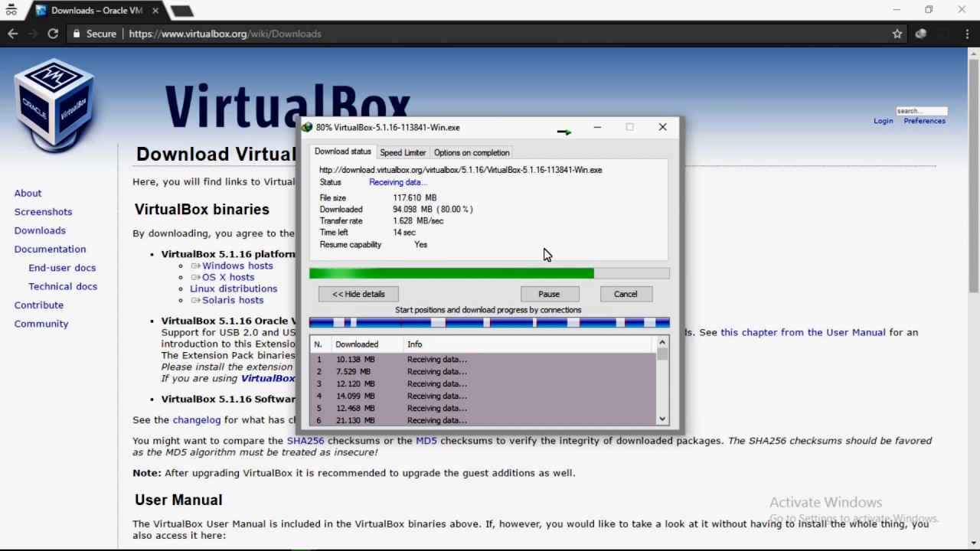The width and height of the screenshot is (980, 551).
Task: Select connection row 5 with 12.468 MB
Action: (x=482, y=408)
